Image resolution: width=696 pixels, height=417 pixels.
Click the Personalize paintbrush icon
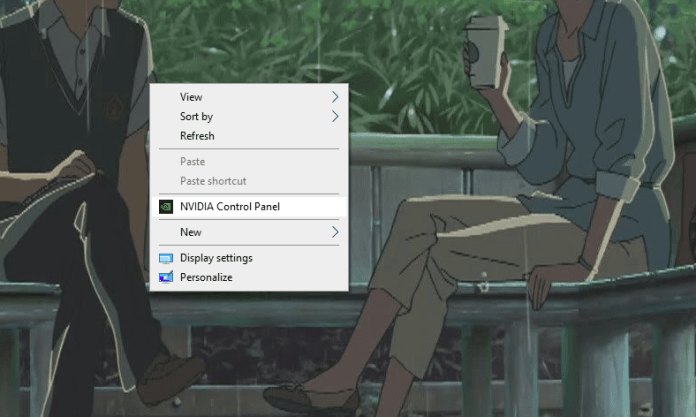click(x=166, y=278)
